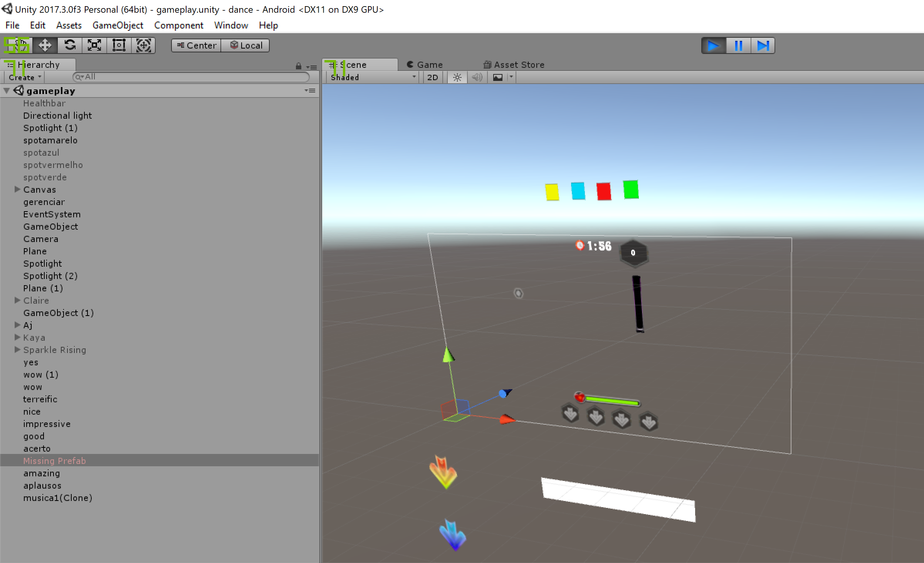Image resolution: width=924 pixels, height=563 pixels.
Task: Open the File menu
Action: tap(12, 25)
